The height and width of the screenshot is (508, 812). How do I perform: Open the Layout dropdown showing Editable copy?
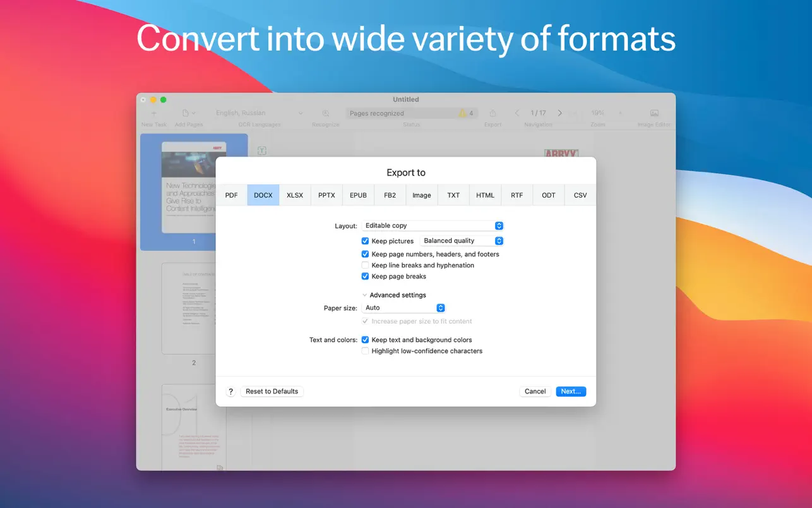pyautogui.click(x=433, y=226)
